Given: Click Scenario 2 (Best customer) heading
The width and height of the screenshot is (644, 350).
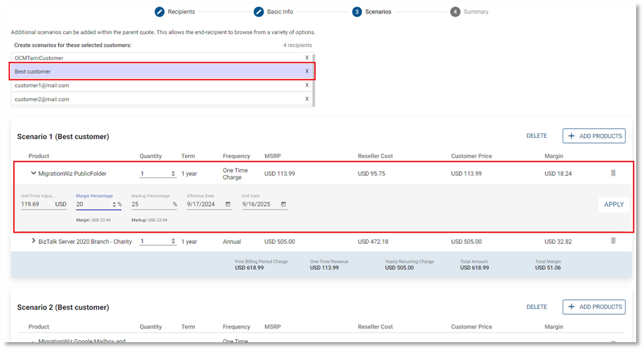Looking at the screenshot, I should (63, 307).
